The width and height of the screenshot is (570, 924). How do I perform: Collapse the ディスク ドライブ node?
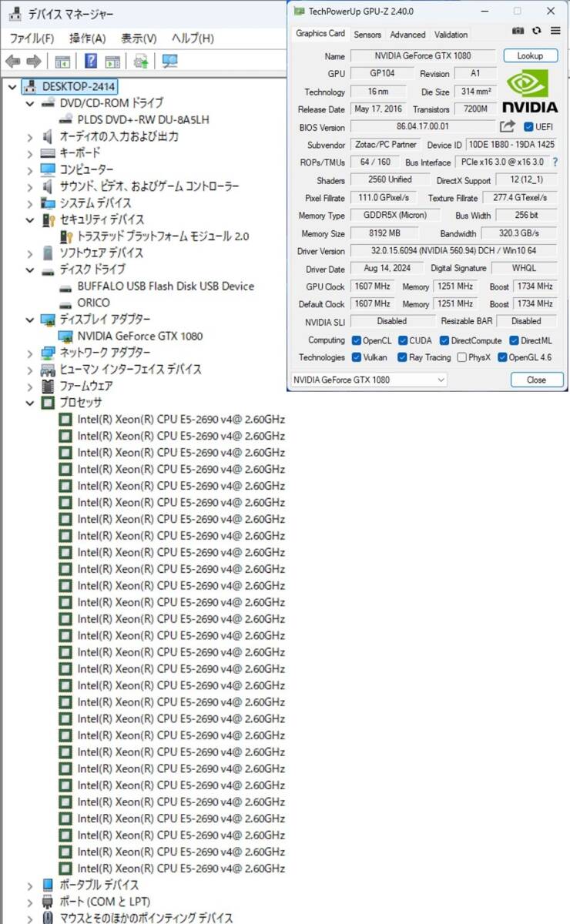(x=30, y=269)
